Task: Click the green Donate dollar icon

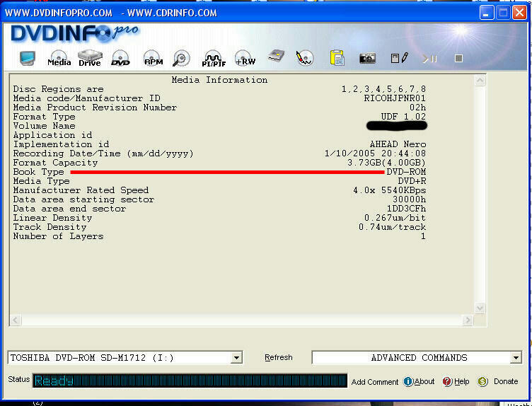Action: point(482,381)
